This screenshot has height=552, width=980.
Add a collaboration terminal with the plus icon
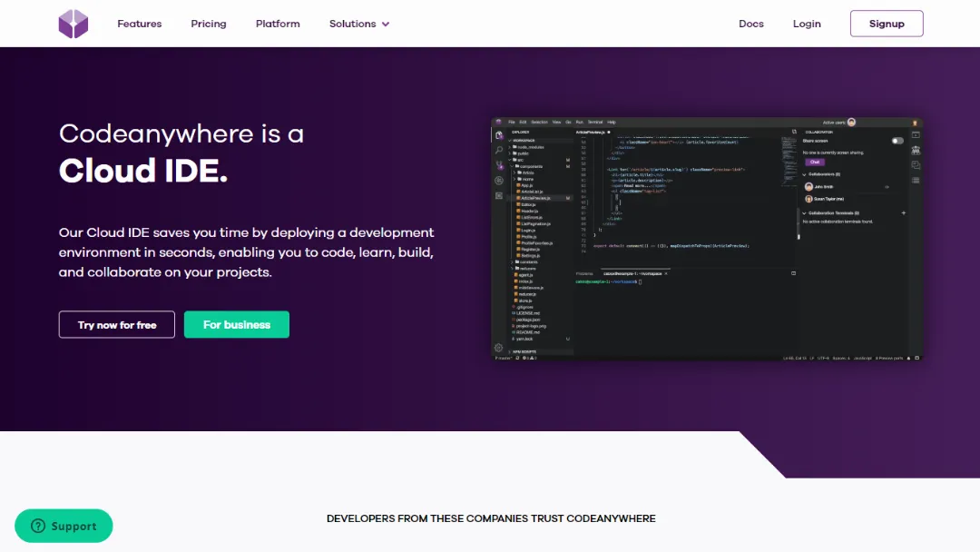(904, 213)
